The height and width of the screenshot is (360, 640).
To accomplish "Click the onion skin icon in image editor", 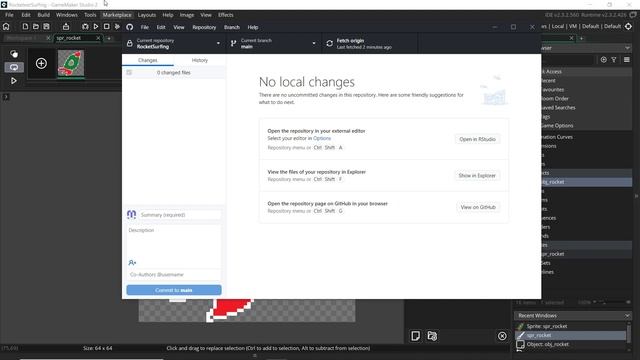I will 14,54.
